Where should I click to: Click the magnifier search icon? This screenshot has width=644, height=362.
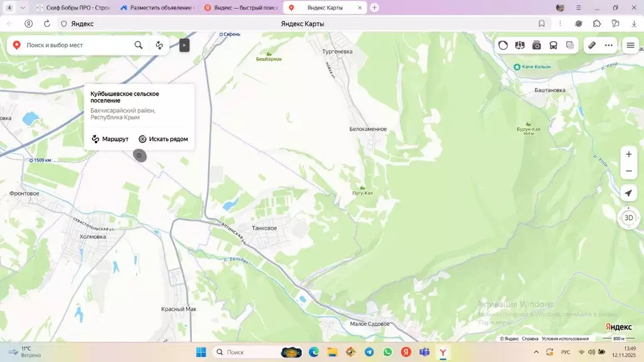pyautogui.click(x=138, y=45)
